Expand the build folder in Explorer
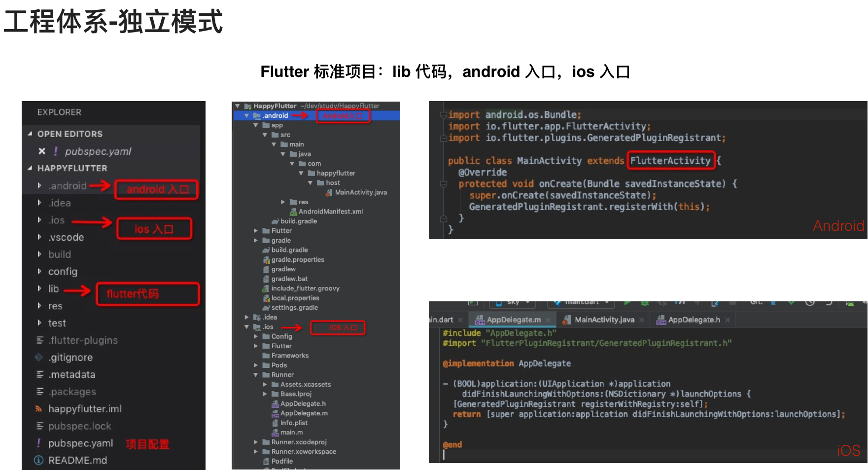Image resolution: width=868 pixels, height=470 pixels. [x=39, y=254]
